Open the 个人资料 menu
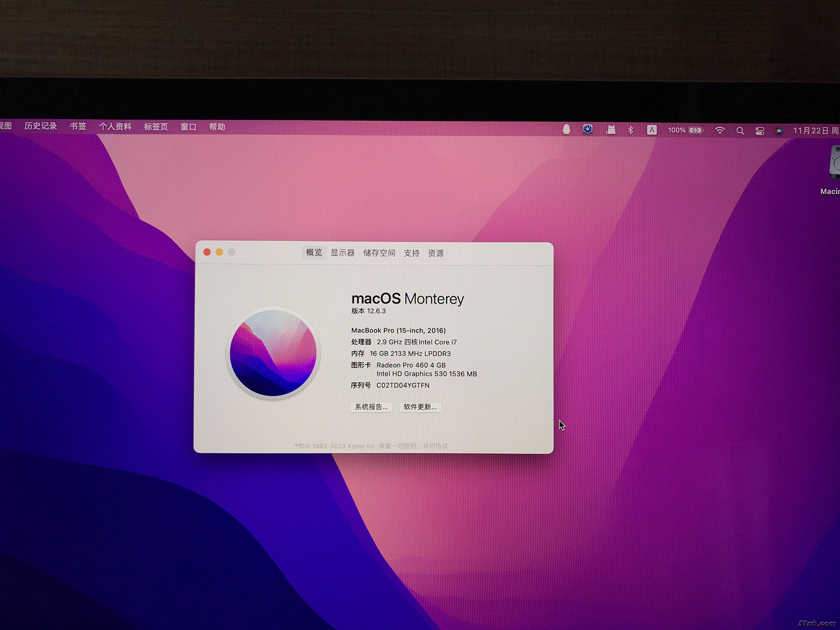Viewport: 840px width, 630px height. click(115, 127)
